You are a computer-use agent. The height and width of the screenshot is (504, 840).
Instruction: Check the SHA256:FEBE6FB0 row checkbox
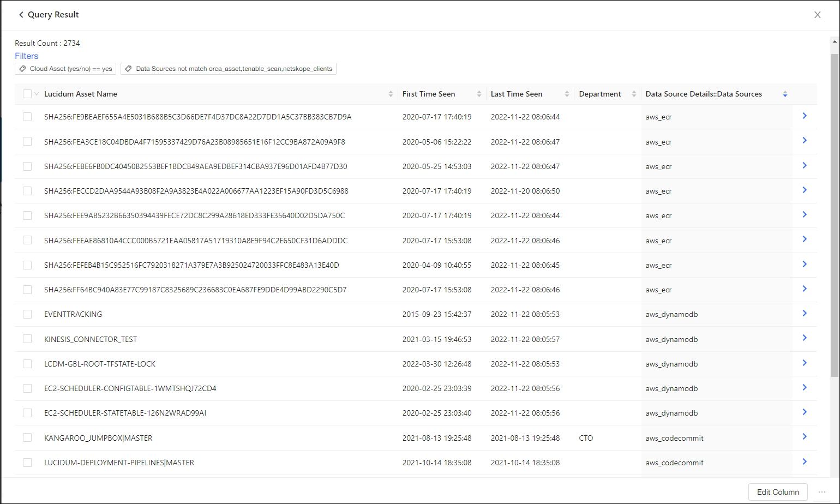[x=27, y=166]
